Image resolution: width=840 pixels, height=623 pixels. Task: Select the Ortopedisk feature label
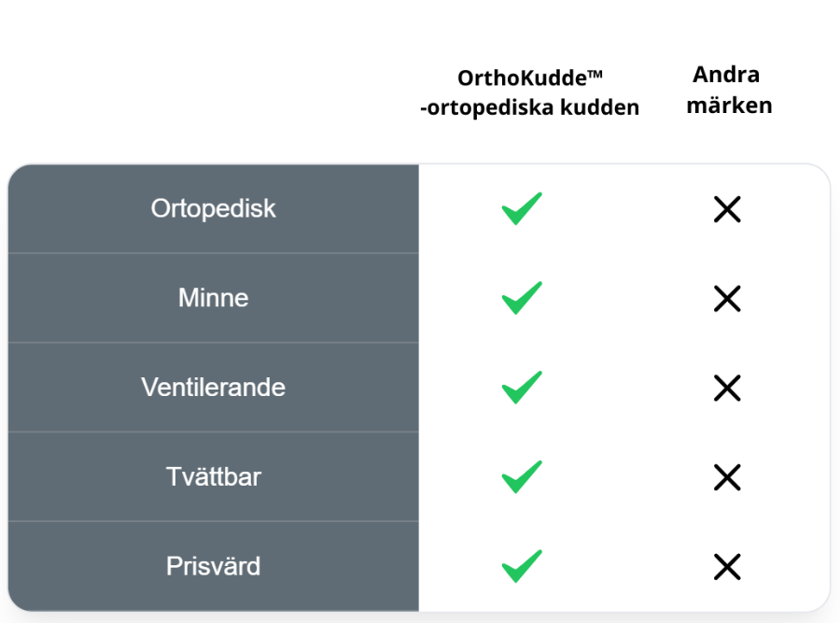click(x=213, y=208)
